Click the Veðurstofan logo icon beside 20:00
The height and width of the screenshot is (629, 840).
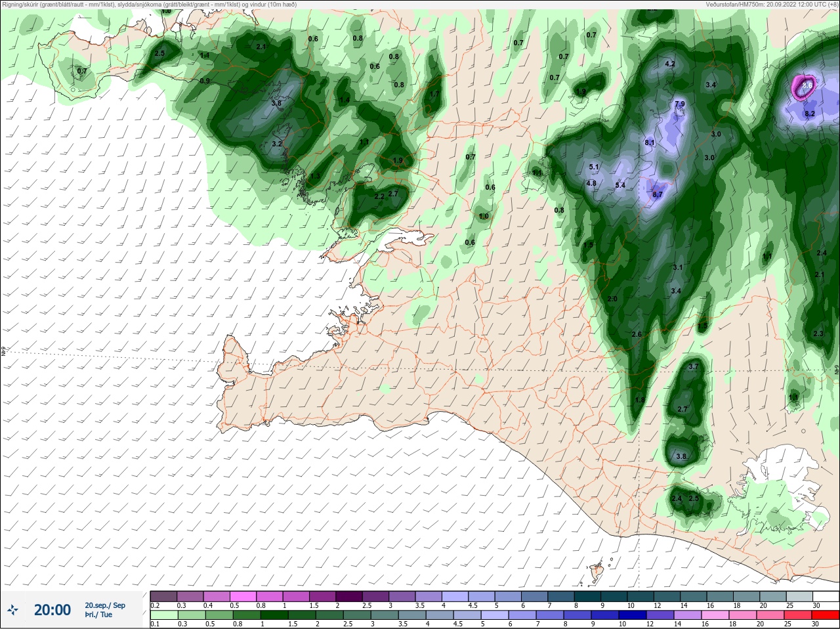click(x=12, y=610)
